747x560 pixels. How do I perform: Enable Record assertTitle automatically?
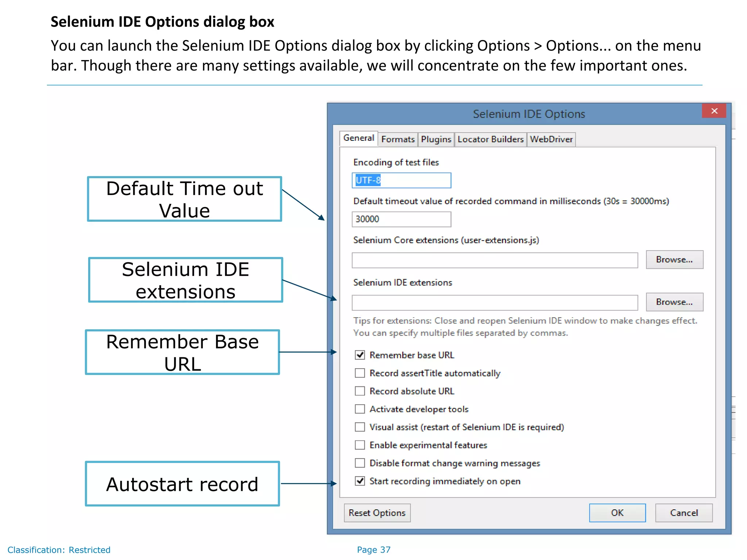(x=360, y=373)
